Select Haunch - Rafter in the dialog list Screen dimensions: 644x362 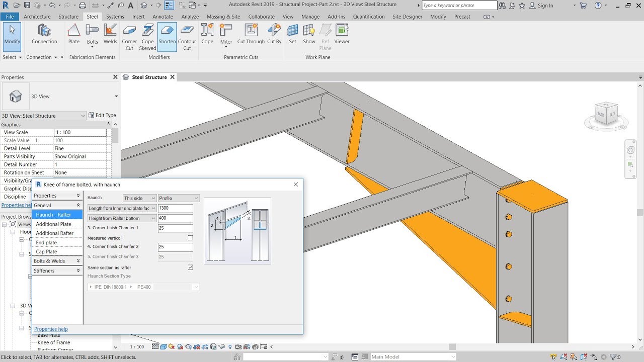57,215
